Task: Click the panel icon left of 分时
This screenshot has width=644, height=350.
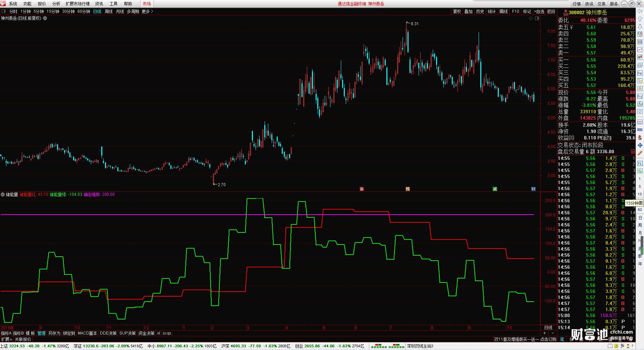Action: (x=4, y=11)
